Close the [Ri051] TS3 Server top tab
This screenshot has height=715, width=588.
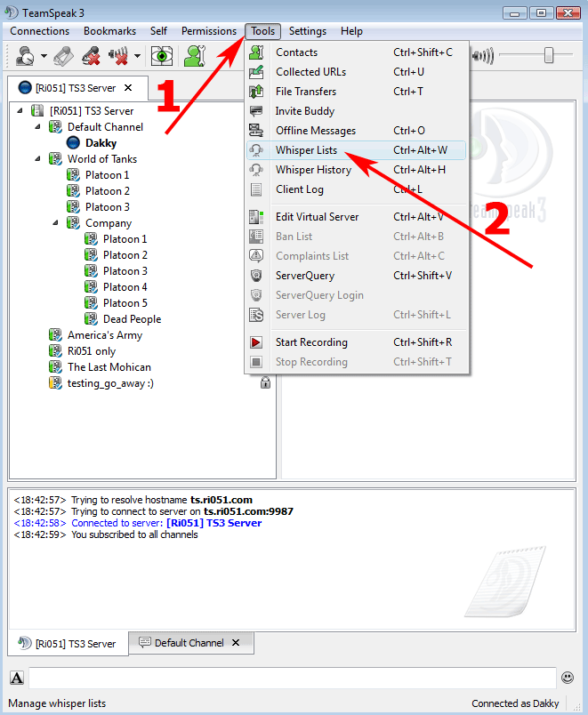point(128,88)
